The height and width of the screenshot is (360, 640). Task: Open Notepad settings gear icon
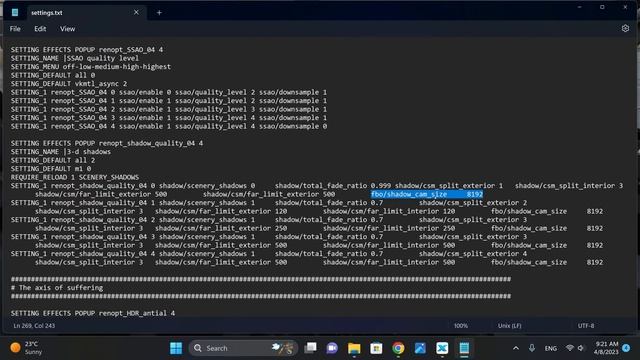click(625, 29)
